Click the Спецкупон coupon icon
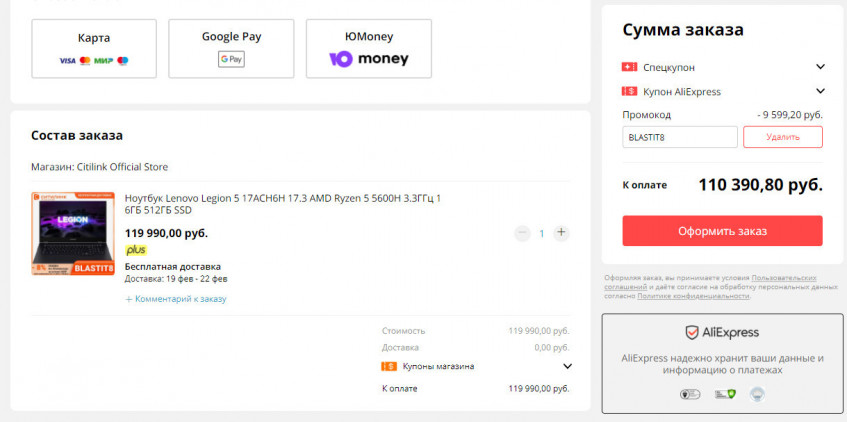847x422 pixels. click(629, 67)
